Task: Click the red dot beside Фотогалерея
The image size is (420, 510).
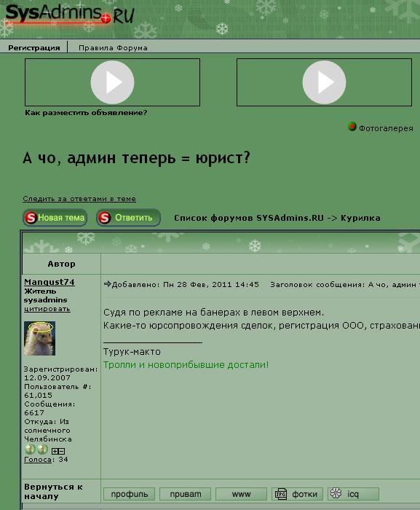Action: click(x=352, y=127)
